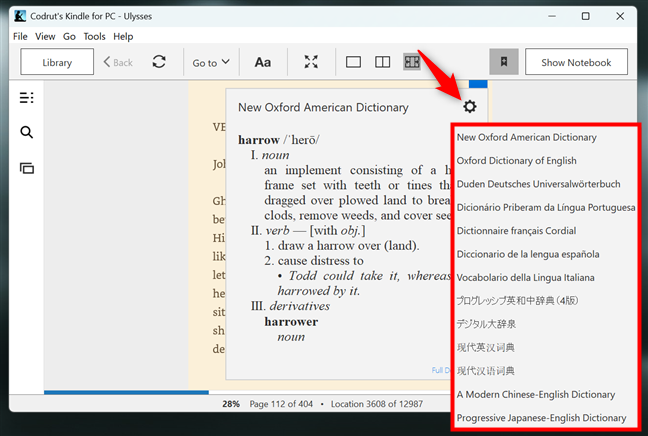648x436 pixels.
Task: Switch to multi-column page layout
Action: [411, 62]
